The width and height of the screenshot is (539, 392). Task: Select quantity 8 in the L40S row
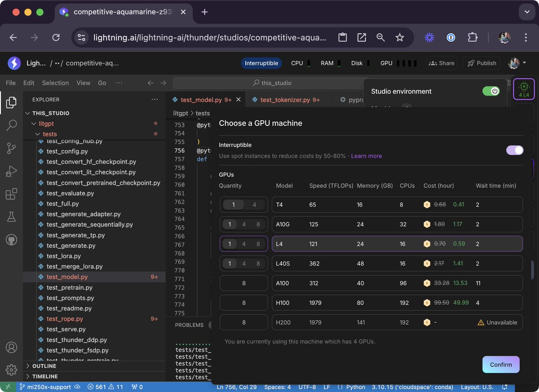coord(258,264)
